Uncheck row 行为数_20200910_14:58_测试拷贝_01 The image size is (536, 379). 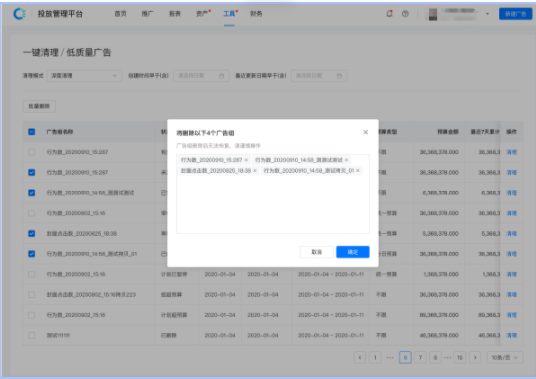point(31,254)
